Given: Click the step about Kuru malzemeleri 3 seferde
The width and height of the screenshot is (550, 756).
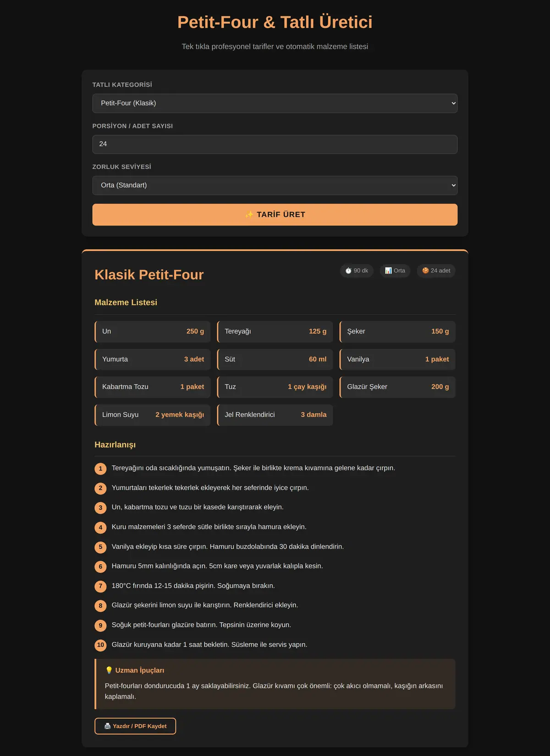Looking at the screenshot, I should pyautogui.click(x=209, y=527).
